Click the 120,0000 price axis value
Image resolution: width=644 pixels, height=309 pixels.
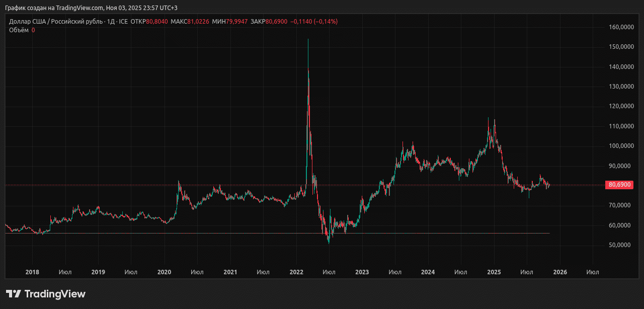pyautogui.click(x=620, y=106)
